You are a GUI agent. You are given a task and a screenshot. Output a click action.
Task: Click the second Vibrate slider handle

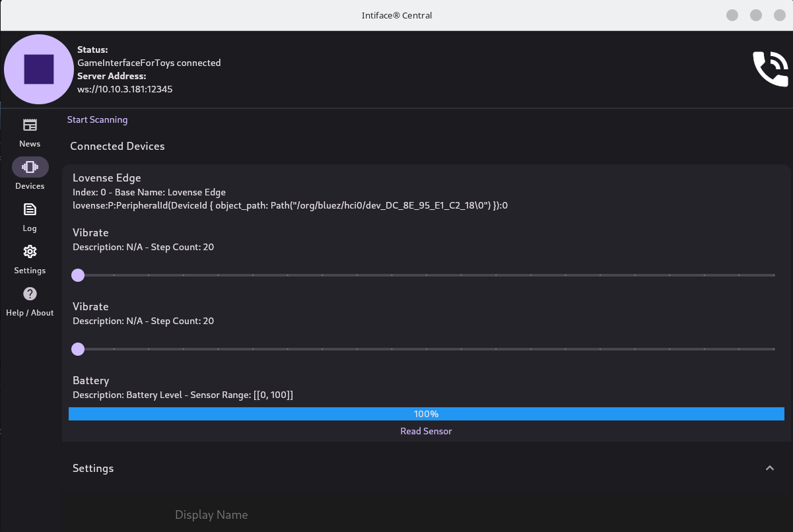78,349
